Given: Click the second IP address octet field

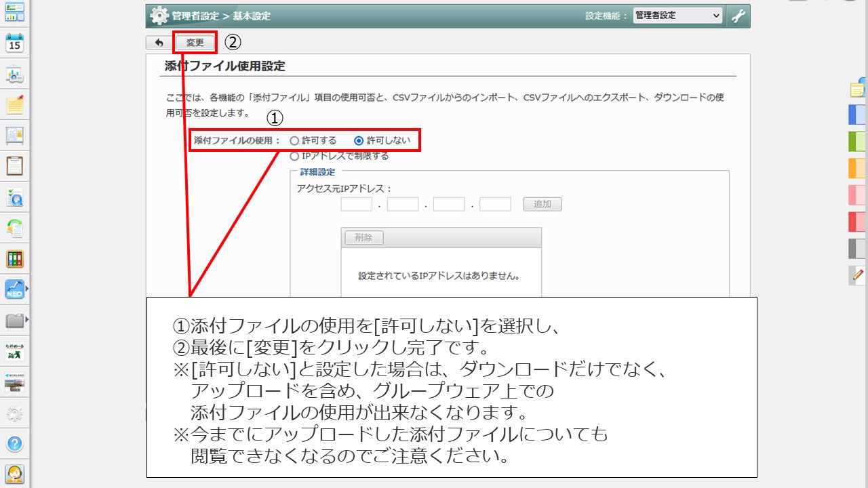Looking at the screenshot, I should (403, 204).
